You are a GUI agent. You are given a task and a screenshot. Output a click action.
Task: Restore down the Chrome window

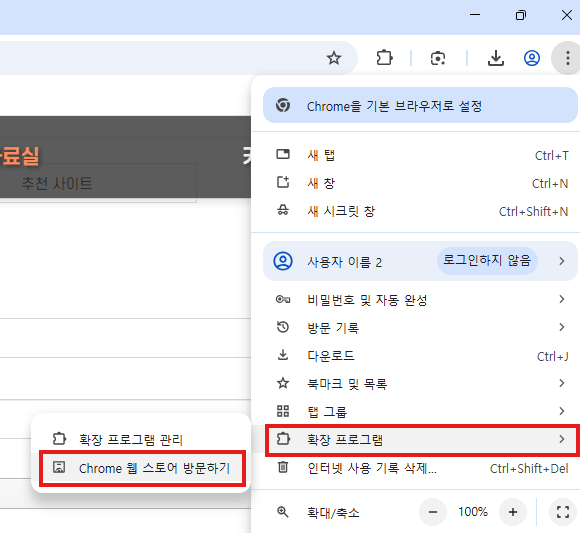click(521, 15)
